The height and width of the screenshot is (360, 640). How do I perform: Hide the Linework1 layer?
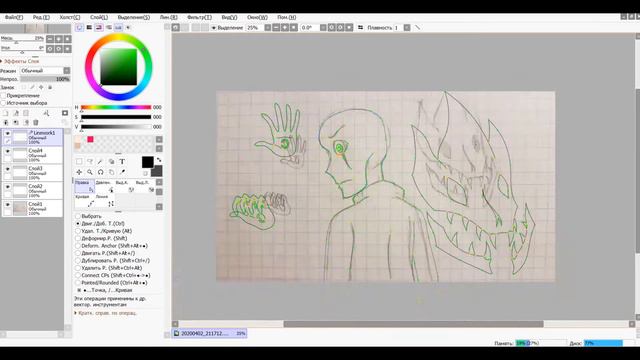click(7, 133)
